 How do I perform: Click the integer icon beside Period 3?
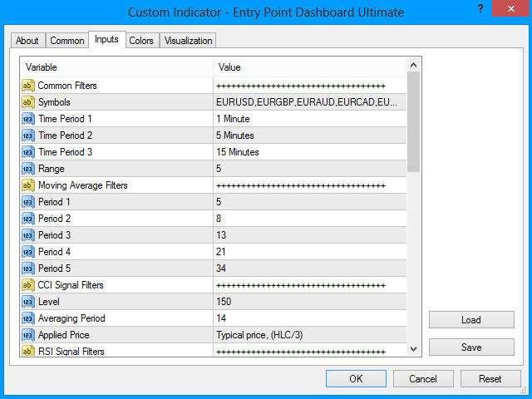[28, 235]
